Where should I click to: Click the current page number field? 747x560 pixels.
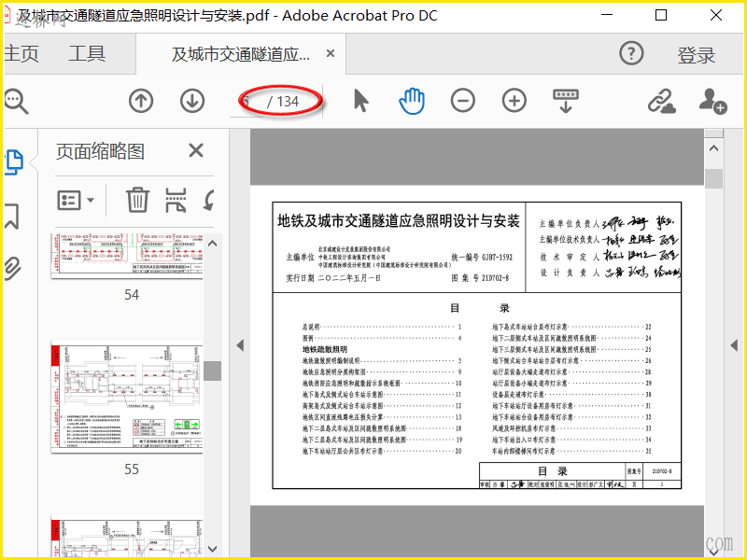[x=247, y=101]
